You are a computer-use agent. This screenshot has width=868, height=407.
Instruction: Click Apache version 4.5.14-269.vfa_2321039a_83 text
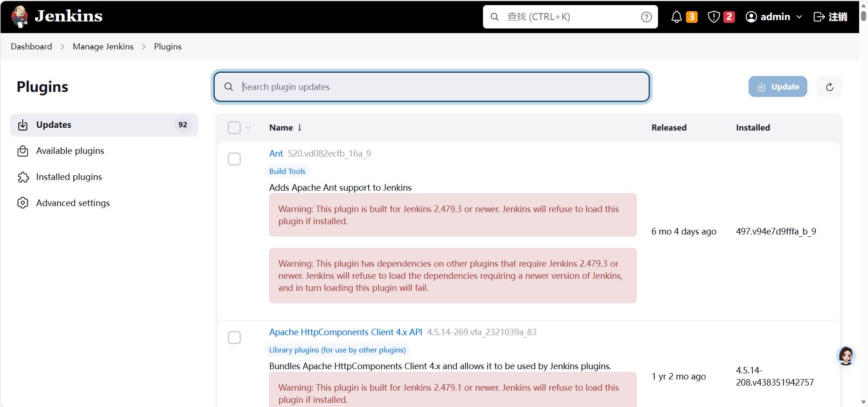click(x=482, y=332)
